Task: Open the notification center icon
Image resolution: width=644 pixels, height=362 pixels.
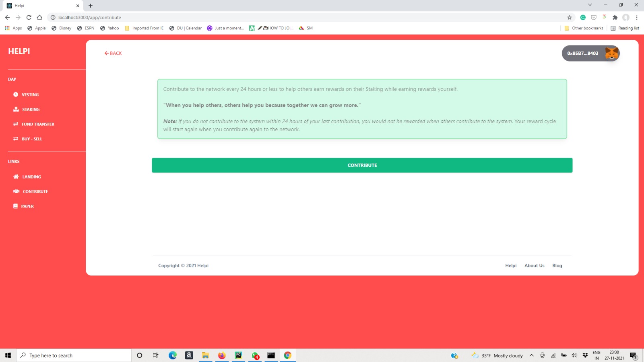Action: pyautogui.click(x=633, y=356)
